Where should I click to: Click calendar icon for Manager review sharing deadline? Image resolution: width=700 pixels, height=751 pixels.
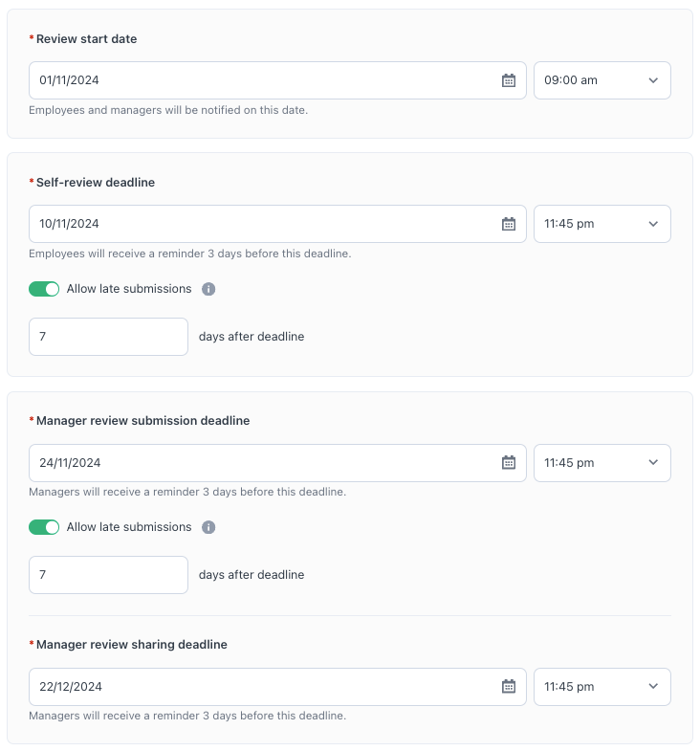(509, 686)
